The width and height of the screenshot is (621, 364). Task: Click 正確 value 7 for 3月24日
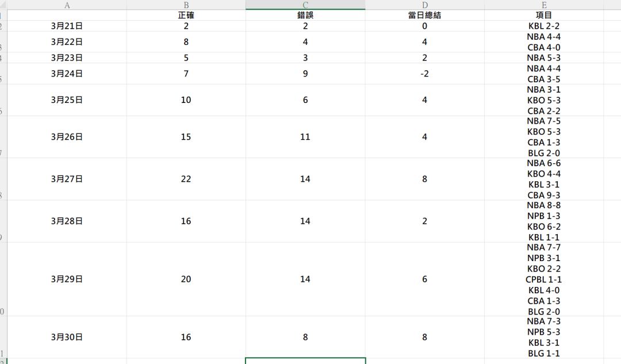186,74
